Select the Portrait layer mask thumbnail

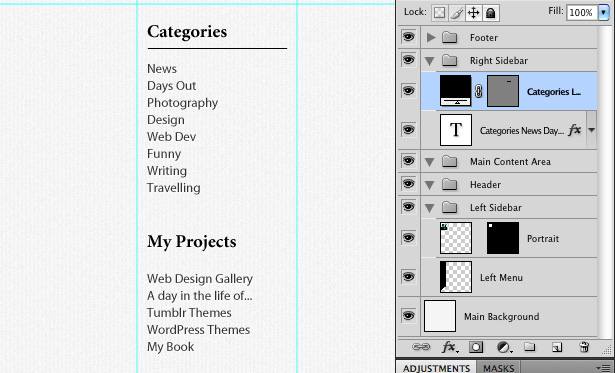pyautogui.click(x=503, y=238)
